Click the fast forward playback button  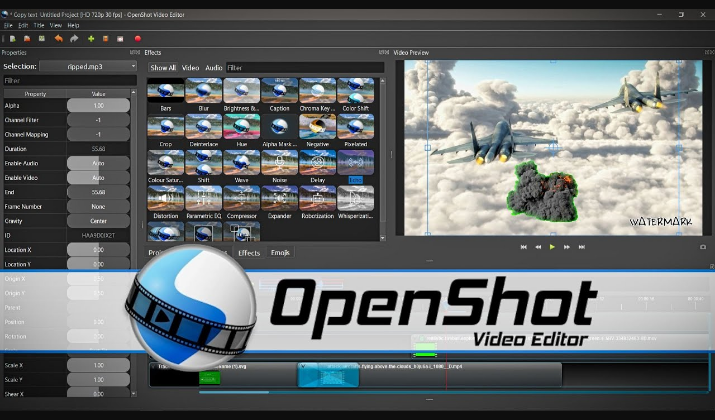tap(567, 247)
